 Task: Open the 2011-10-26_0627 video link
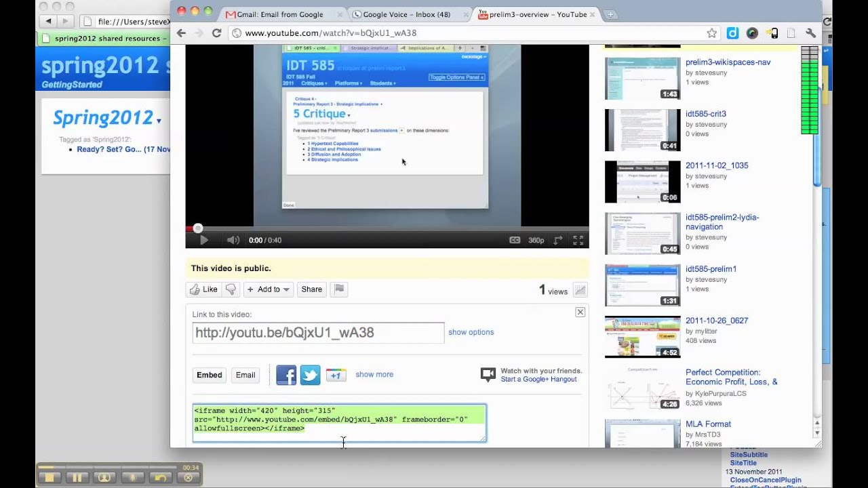click(717, 321)
